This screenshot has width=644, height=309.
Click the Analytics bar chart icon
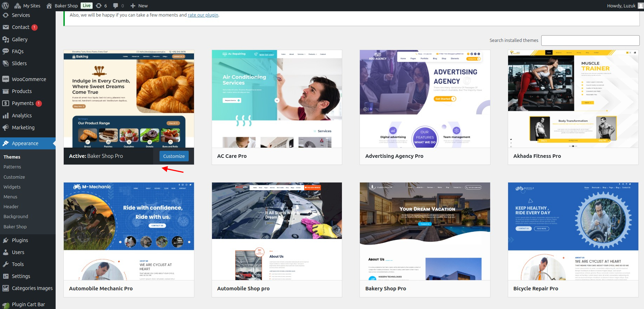click(x=6, y=116)
